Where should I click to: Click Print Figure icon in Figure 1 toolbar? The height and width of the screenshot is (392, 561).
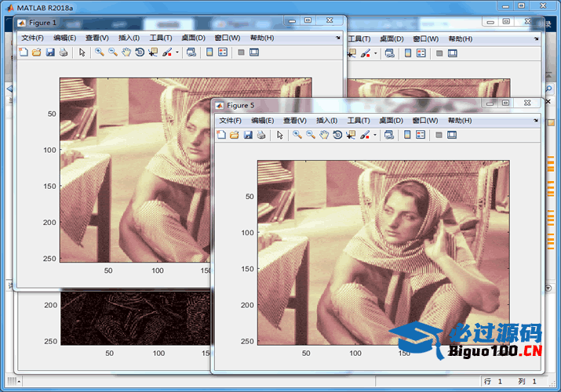point(64,53)
